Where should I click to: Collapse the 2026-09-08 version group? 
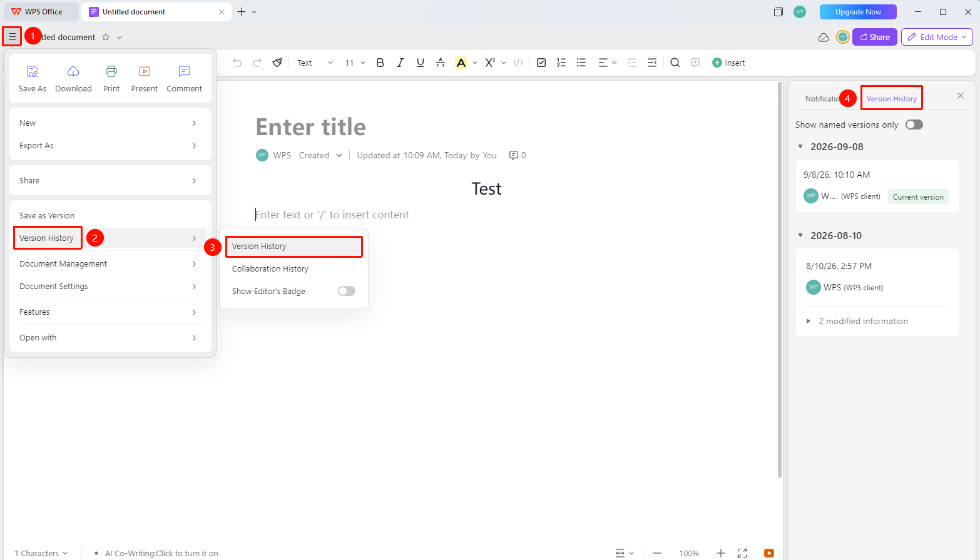coord(800,146)
